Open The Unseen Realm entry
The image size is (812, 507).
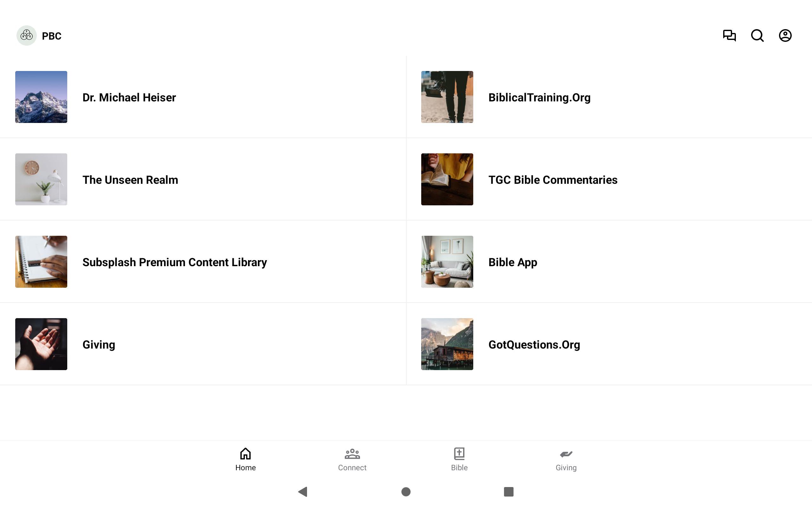(x=130, y=180)
